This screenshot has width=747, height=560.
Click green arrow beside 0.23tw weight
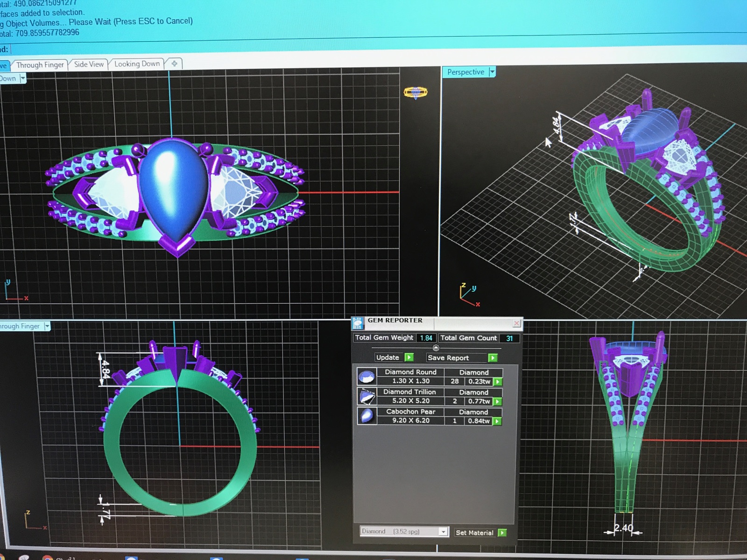498,382
